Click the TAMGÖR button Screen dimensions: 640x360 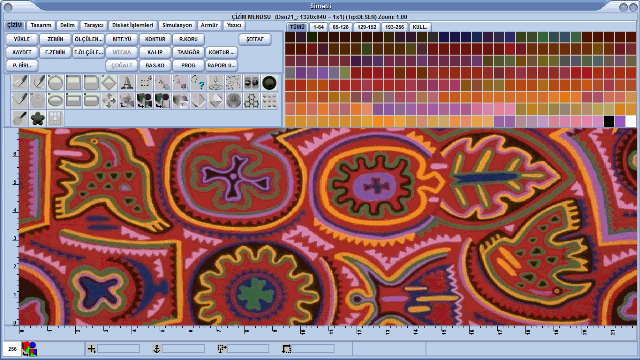[x=189, y=52]
